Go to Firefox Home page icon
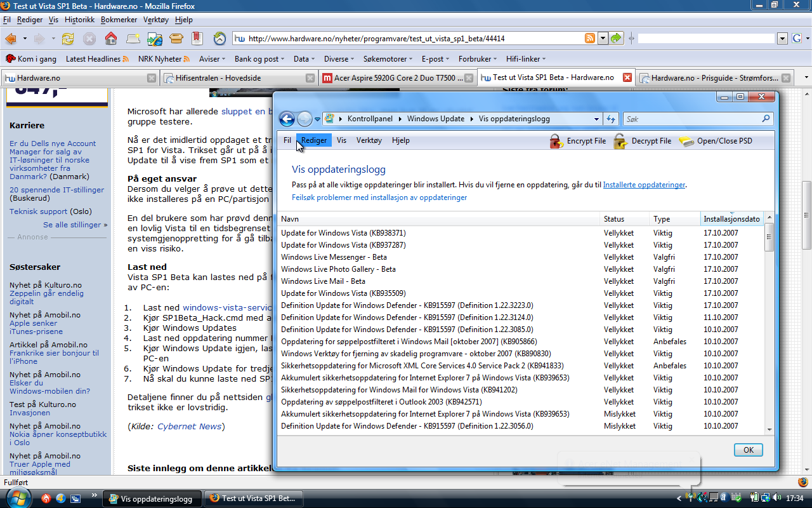The width and height of the screenshot is (812, 508). (x=111, y=39)
